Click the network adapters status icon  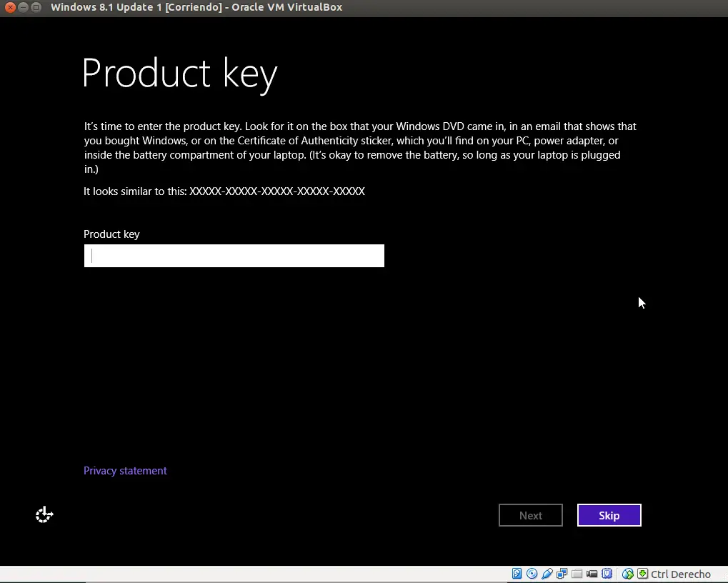coord(562,574)
